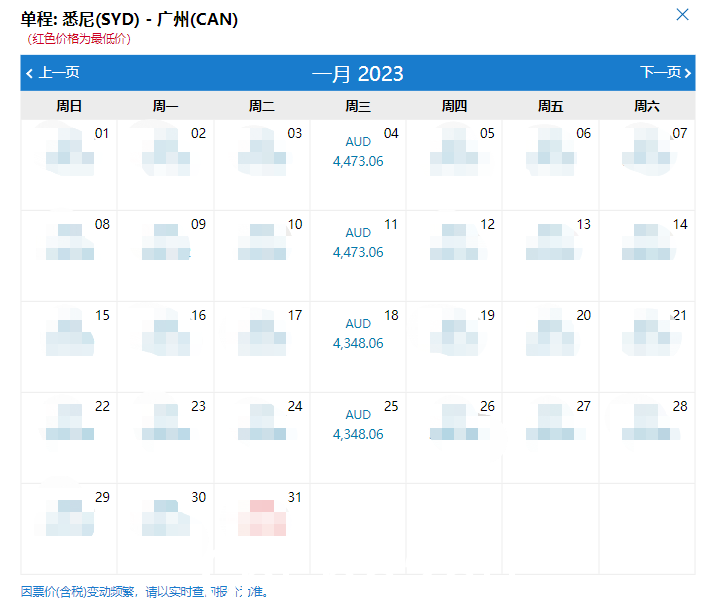Click the day 24 cell
The height and width of the screenshot is (608, 718).
click(x=262, y=438)
